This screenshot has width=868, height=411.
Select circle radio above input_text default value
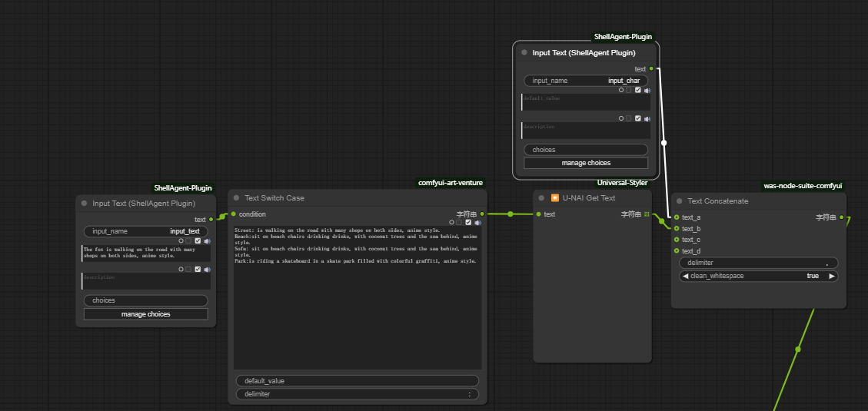pos(181,241)
